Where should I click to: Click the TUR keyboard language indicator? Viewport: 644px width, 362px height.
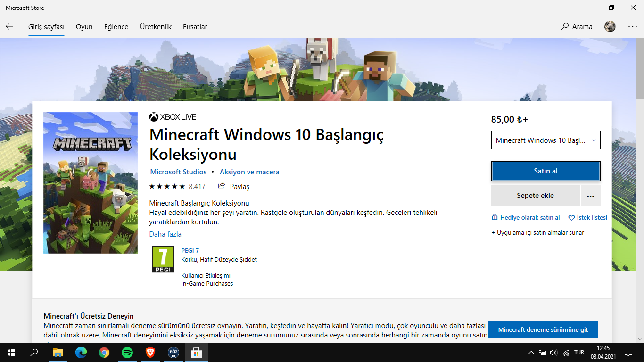point(579,353)
